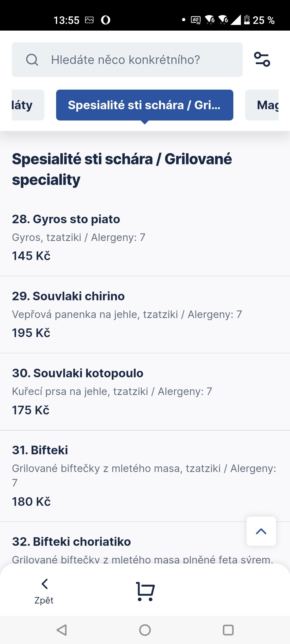This screenshot has width=290, height=644.
Task: Open 31. Bifteki menu item
Action: point(40,450)
